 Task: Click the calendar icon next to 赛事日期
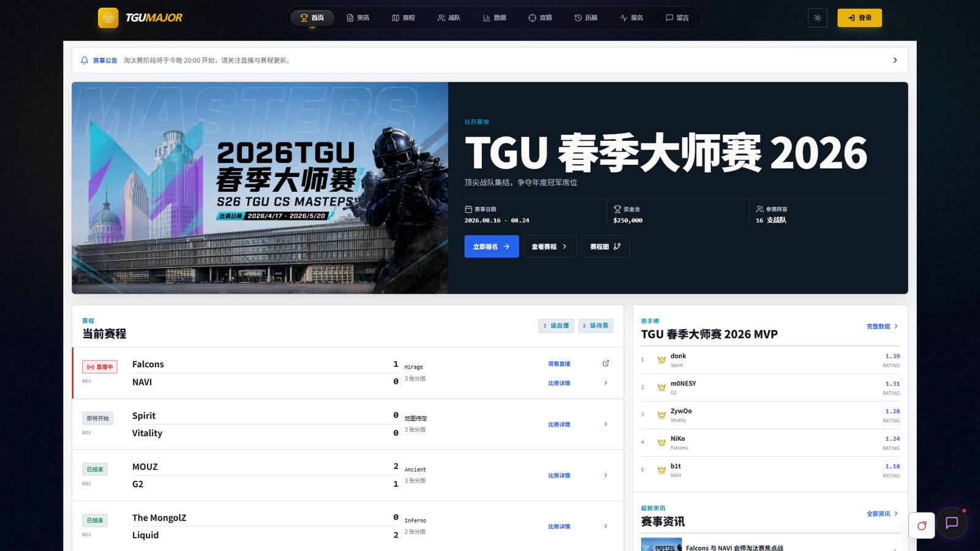469,209
